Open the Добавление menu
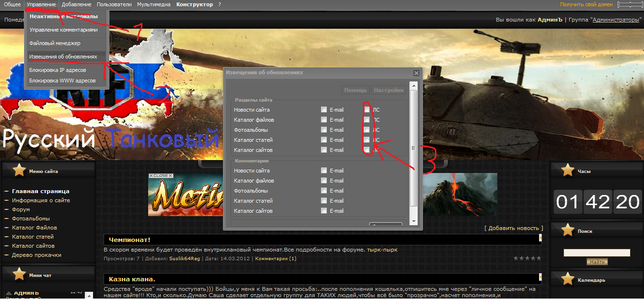Screen dimensions: 644x299 (77, 4)
